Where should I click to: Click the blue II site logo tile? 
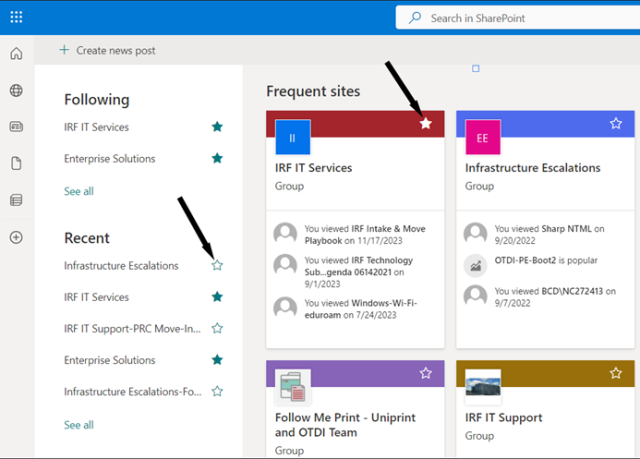(x=293, y=137)
